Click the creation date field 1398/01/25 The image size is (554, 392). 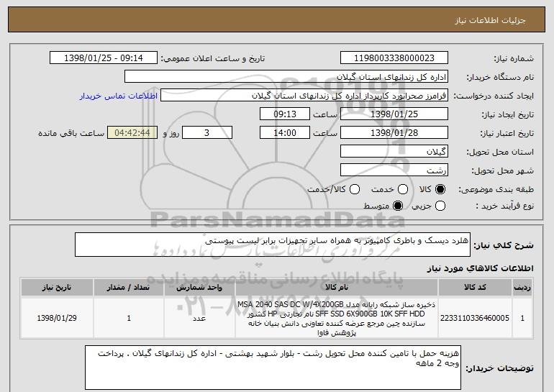click(x=394, y=114)
